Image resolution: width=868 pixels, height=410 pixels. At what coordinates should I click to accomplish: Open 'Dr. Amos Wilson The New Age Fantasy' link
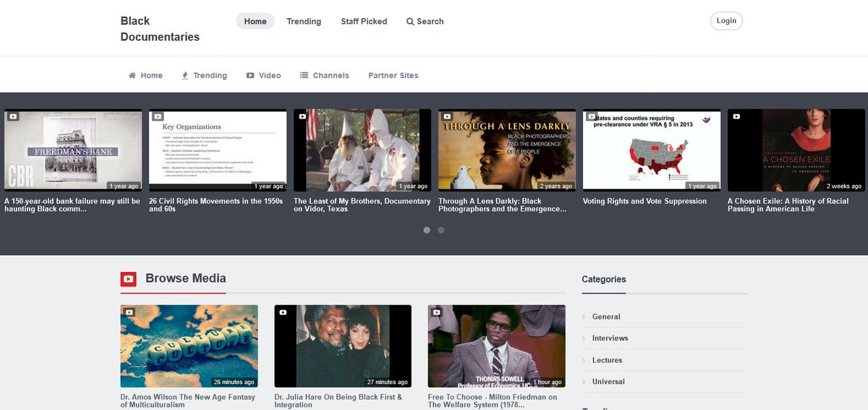[188, 401]
